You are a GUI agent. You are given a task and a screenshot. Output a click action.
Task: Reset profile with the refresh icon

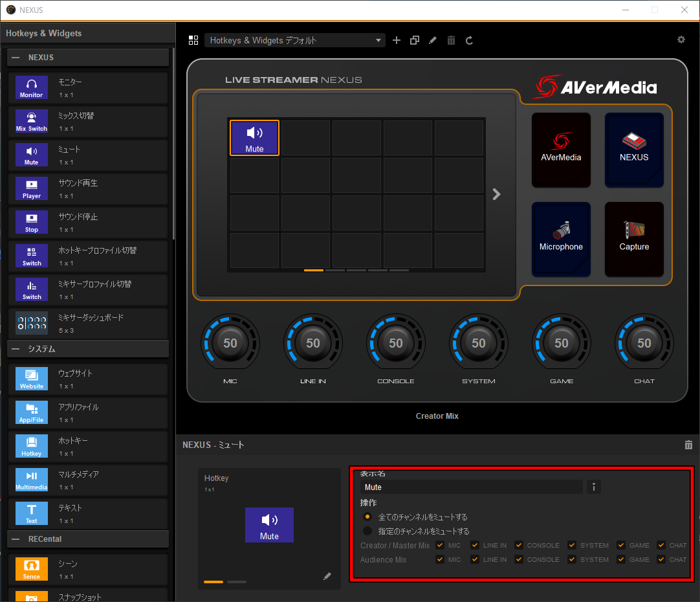tap(469, 41)
